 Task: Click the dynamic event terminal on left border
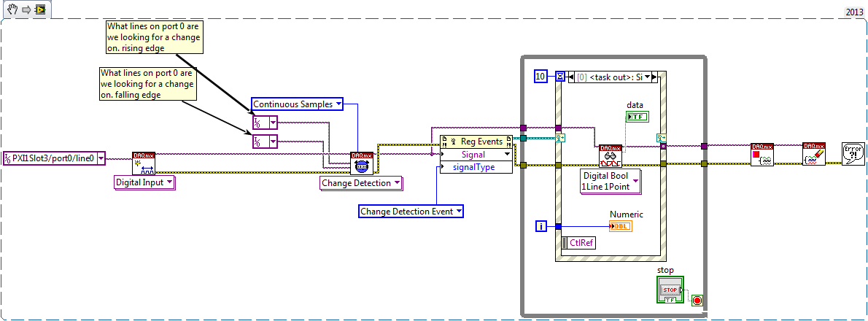559,139
